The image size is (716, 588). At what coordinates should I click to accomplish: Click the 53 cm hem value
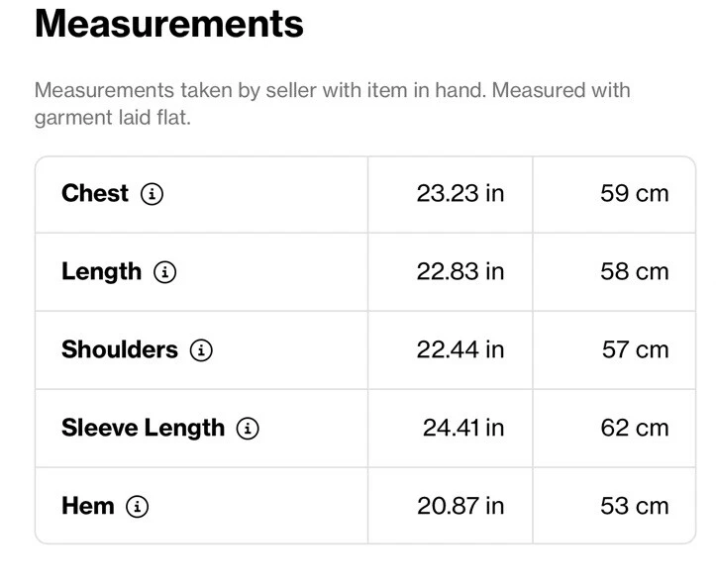(x=634, y=507)
